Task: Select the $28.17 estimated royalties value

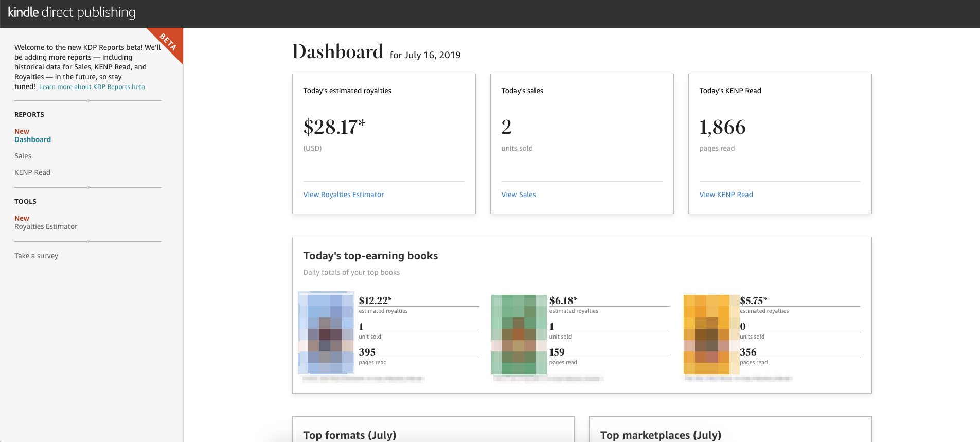Action: point(334,127)
